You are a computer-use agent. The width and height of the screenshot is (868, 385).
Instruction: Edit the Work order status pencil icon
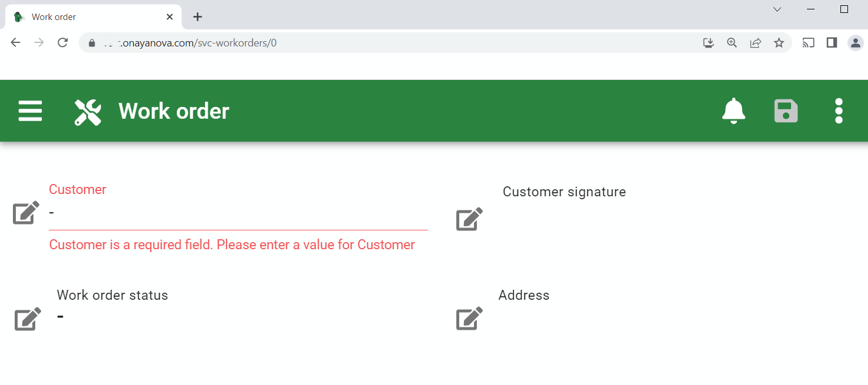[x=28, y=319]
